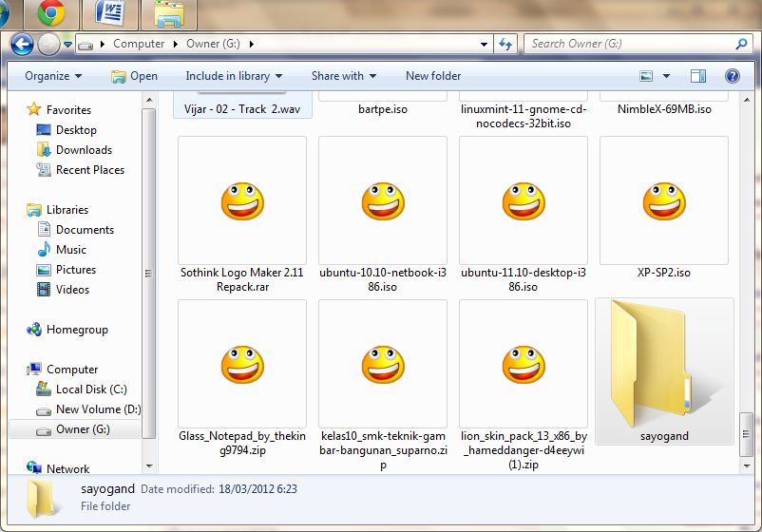Open the Music library

[x=62, y=249]
